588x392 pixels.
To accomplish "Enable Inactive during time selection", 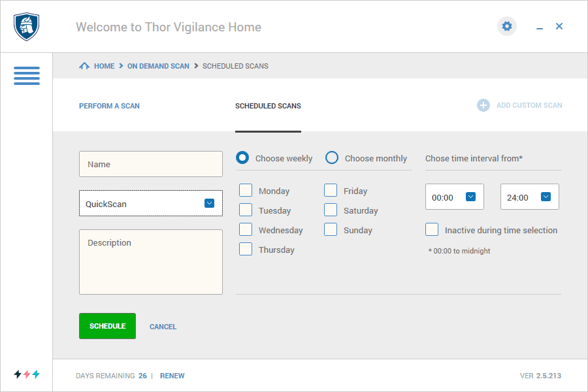I will click(432, 230).
